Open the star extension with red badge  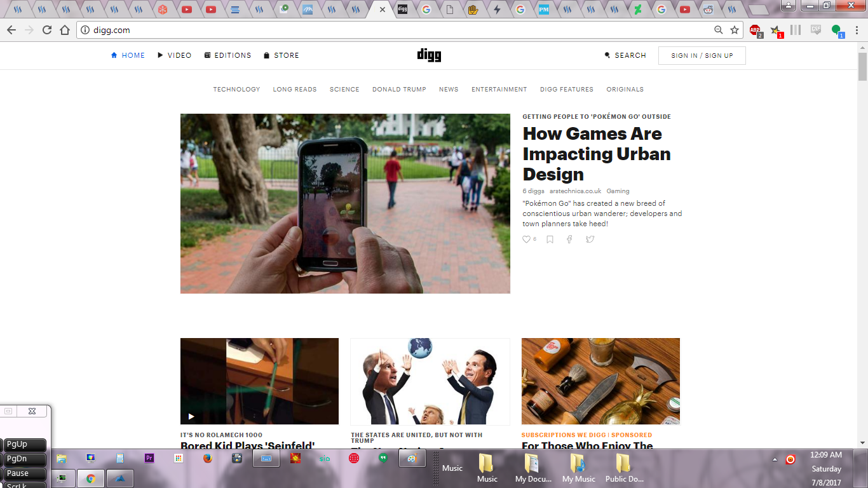[776, 30]
